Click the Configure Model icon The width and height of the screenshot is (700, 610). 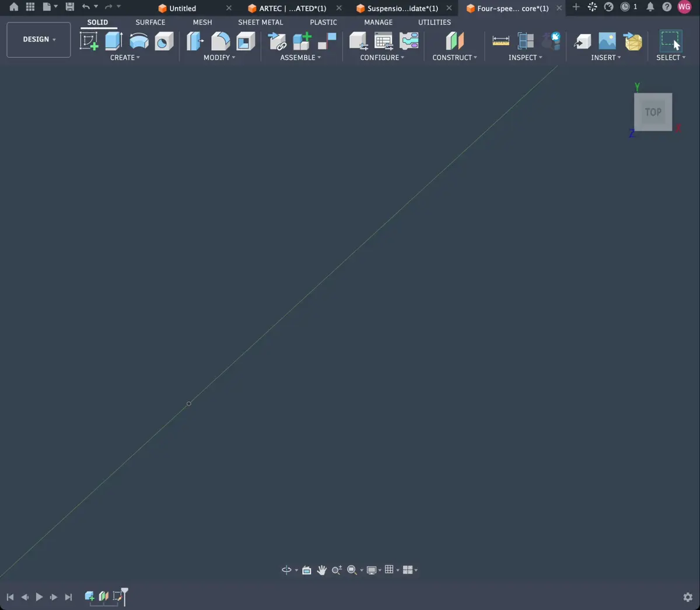tap(358, 41)
